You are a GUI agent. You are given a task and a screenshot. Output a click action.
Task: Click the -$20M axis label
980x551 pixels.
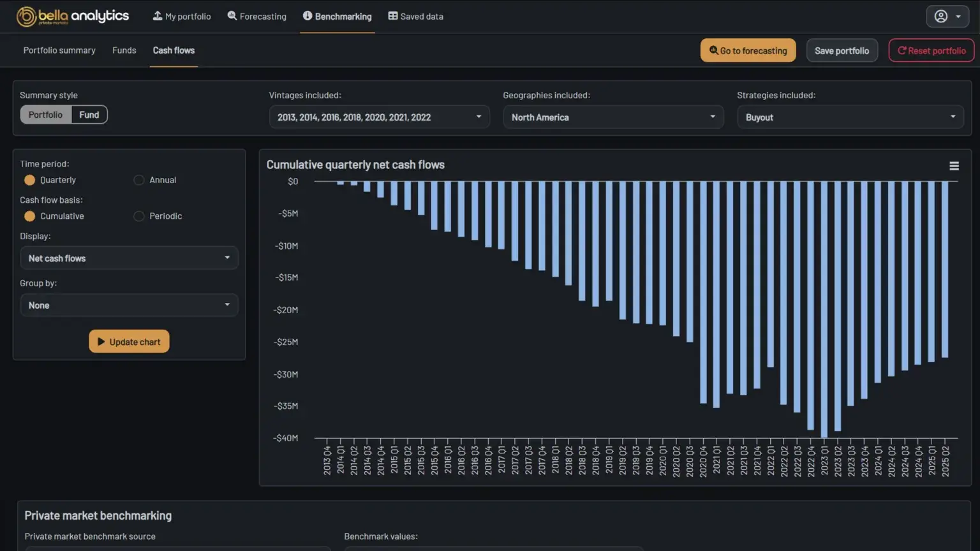(286, 310)
